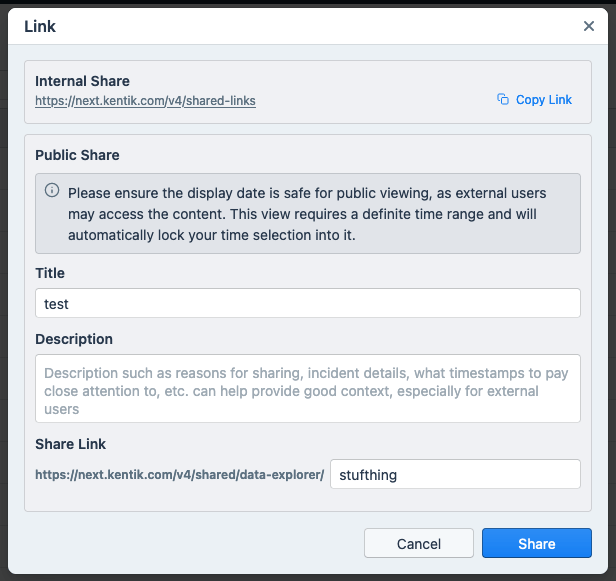
Task: Close the Link dialog with the X
Action: click(x=589, y=26)
